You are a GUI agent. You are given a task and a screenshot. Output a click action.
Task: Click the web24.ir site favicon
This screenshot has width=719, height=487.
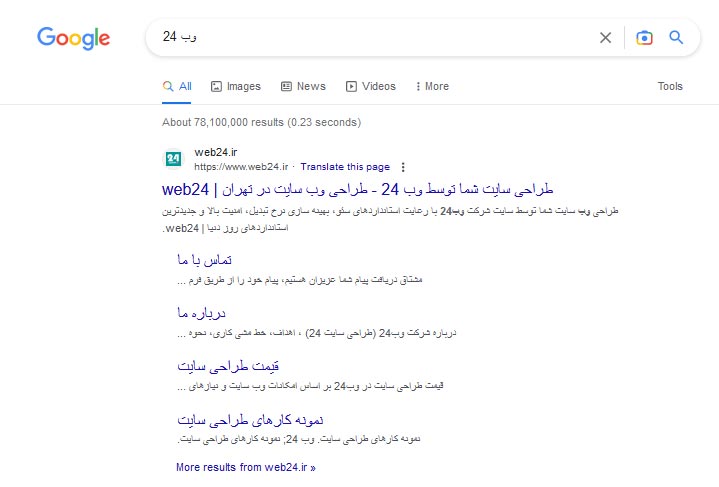(x=173, y=159)
